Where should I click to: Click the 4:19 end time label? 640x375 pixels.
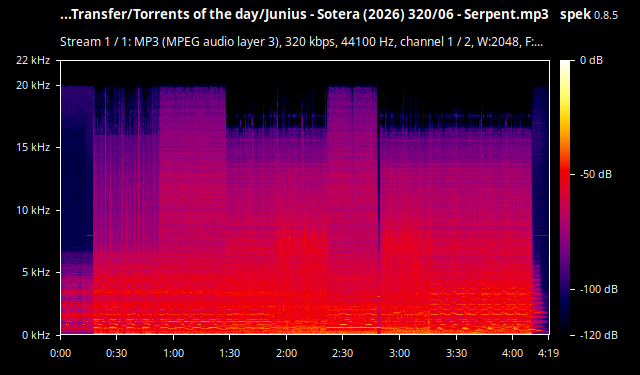point(548,353)
